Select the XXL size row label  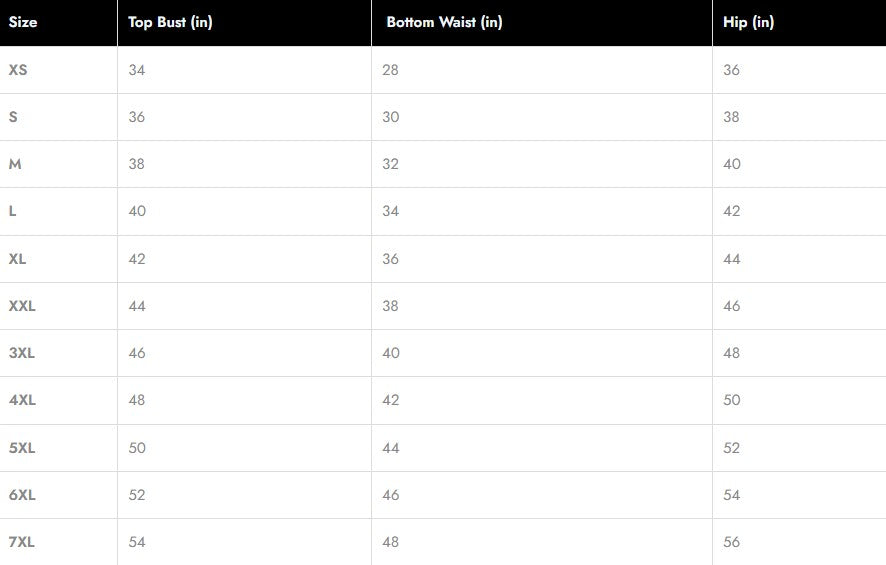pos(22,306)
